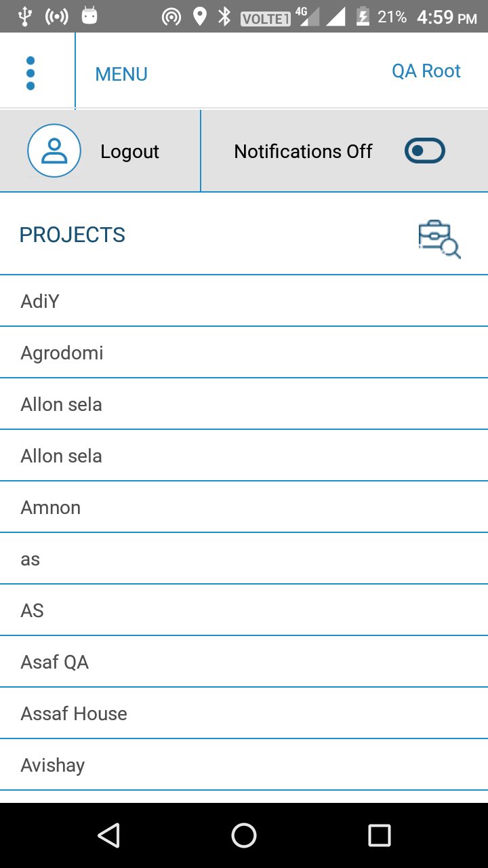
Task: Select the Assaf House project
Action: click(x=74, y=713)
